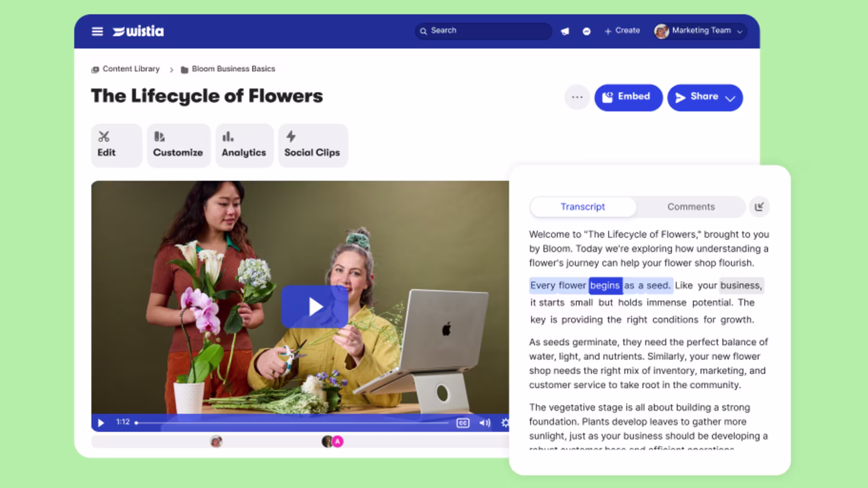Open the Marketing Team account dropdown
Screen dimensions: 868x488
pos(700,31)
